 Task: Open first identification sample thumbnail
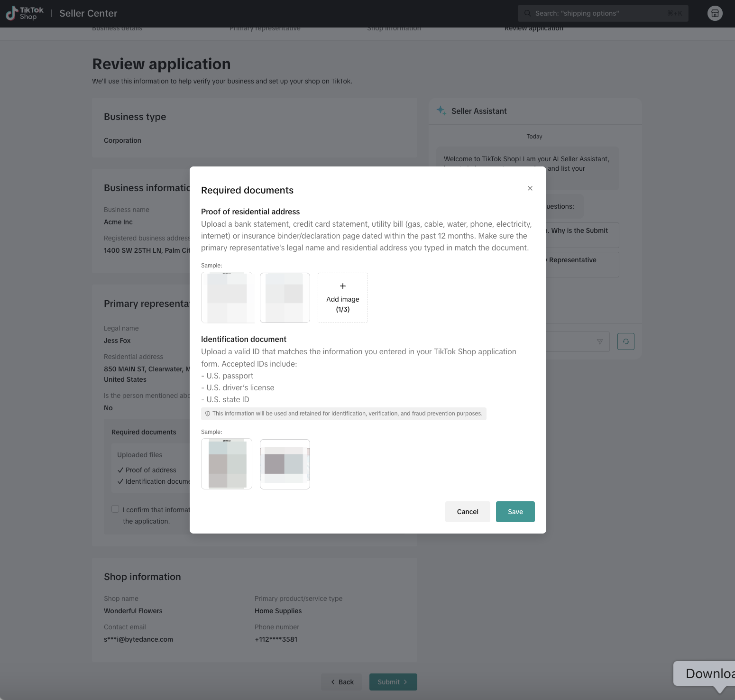[227, 464]
